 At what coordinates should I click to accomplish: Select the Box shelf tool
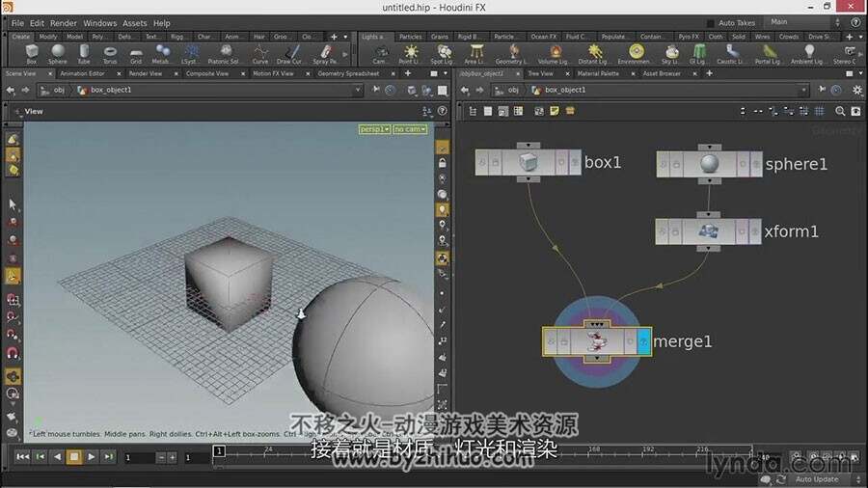coord(32,54)
